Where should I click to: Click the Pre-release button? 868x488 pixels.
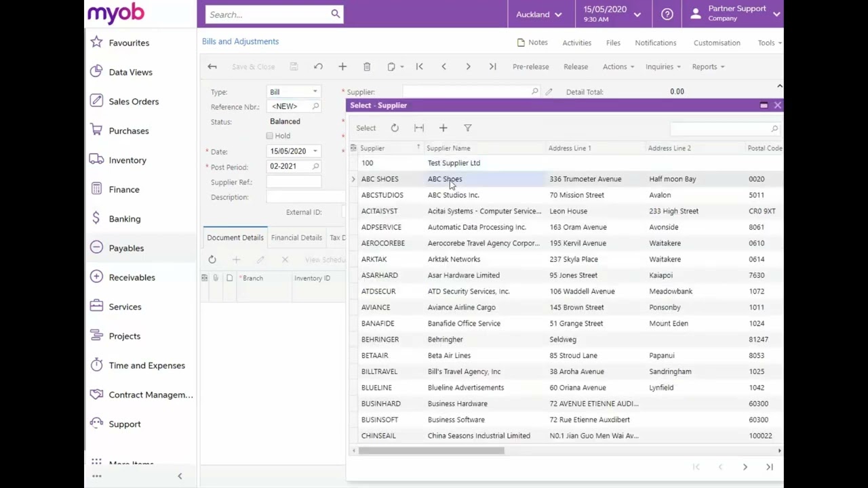click(x=530, y=66)
